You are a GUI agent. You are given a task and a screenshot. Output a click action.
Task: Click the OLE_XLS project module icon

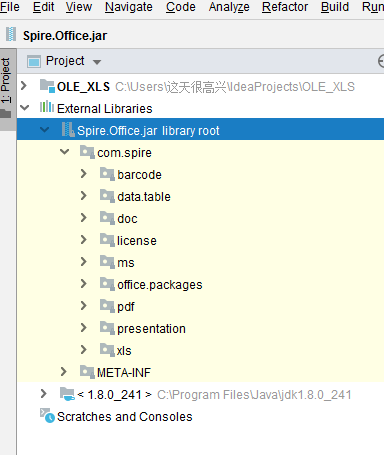pyautogui.click(x=47, y=86)
